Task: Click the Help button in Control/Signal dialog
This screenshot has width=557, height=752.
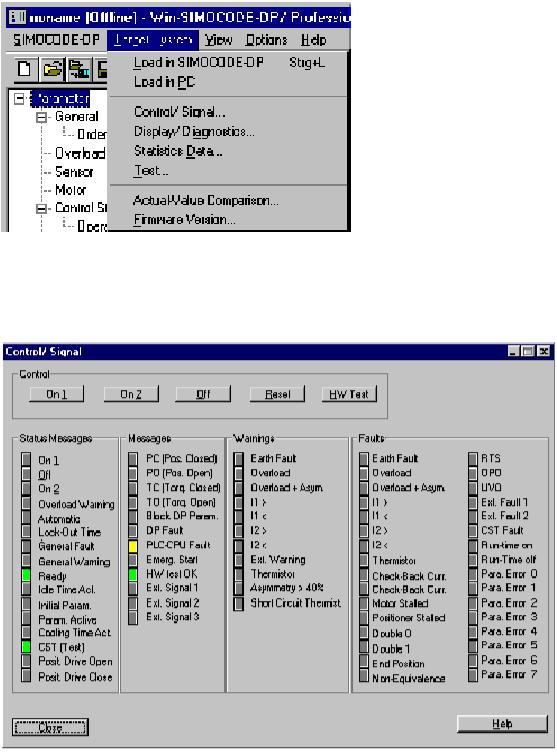Action: click(502, 724)
